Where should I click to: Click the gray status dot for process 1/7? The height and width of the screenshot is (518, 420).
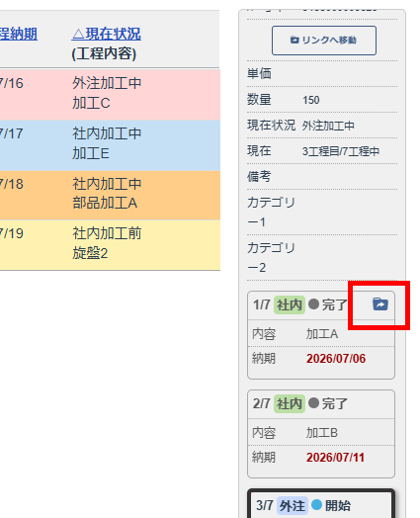click(313, 303)
